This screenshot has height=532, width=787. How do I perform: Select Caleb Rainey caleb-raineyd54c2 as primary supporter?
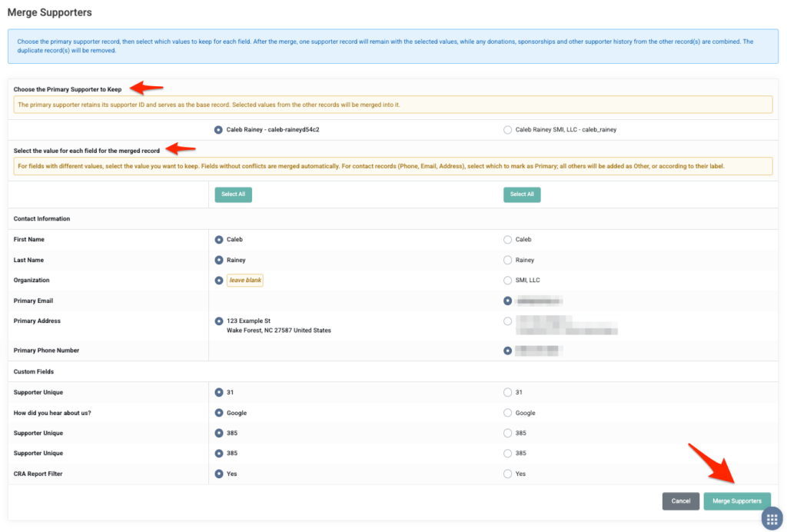coord(218,130)
